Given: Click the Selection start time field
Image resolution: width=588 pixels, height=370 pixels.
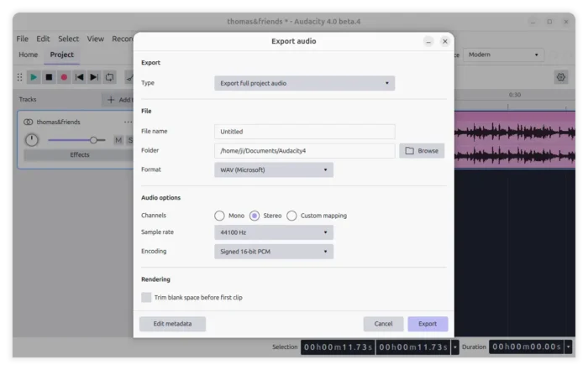Looking at the screenshot, I should point(338,347).
